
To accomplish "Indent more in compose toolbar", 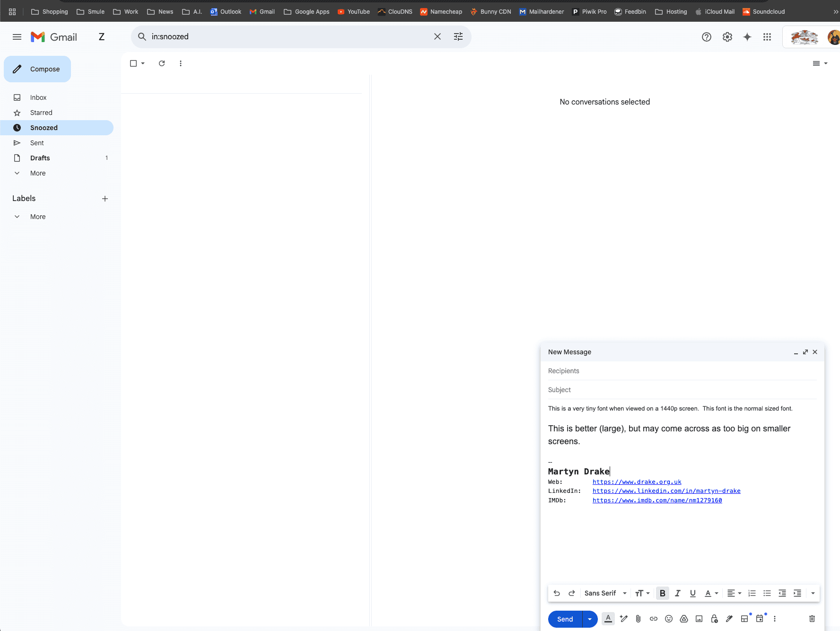I will 797,593.
